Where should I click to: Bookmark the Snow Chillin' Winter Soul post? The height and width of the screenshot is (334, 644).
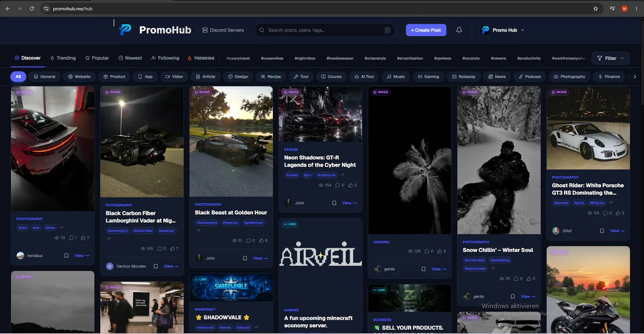pos(513,297)
